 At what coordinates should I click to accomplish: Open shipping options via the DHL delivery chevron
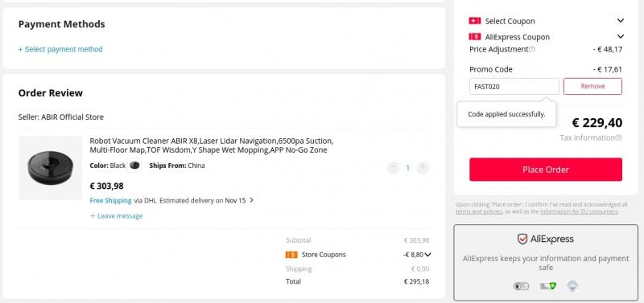coord(252,200)
